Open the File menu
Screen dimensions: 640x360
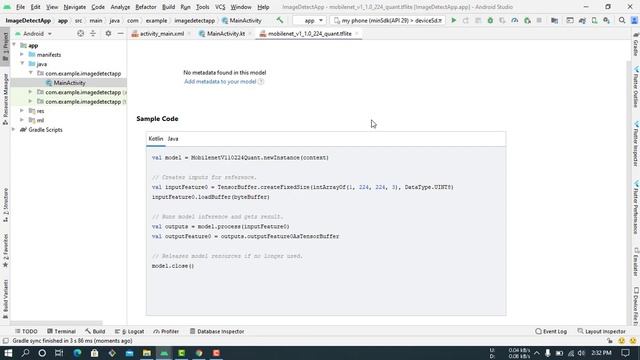click(x=20, y=7)
